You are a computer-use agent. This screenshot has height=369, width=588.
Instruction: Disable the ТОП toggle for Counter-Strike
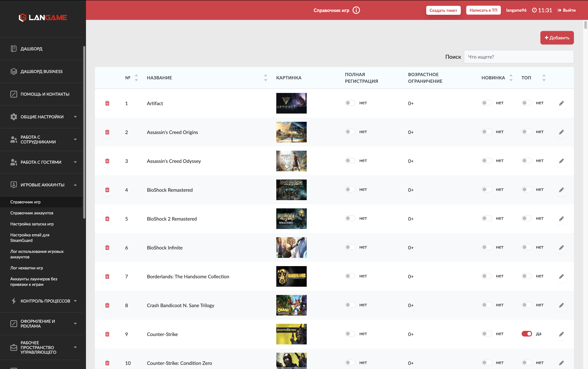tap(526, 334)
